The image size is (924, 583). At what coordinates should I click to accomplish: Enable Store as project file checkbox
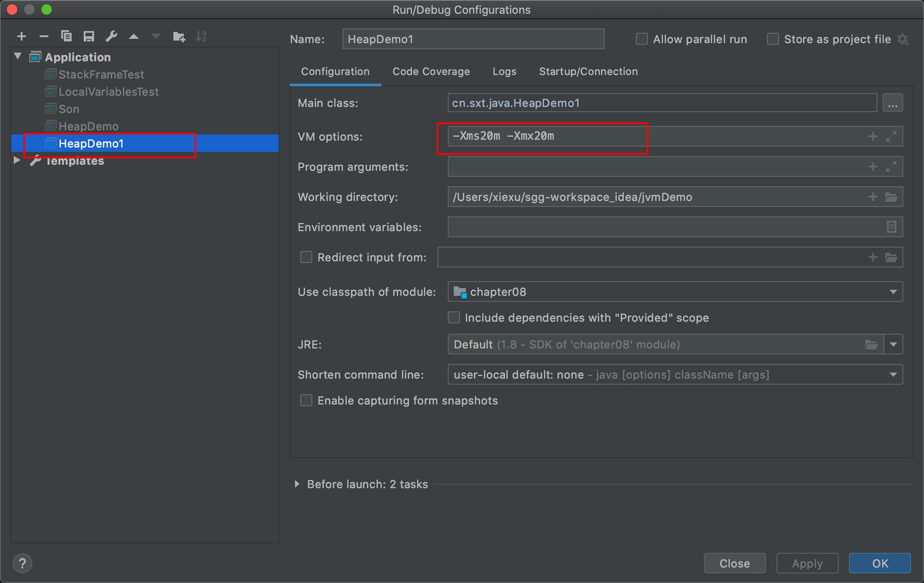773,39
